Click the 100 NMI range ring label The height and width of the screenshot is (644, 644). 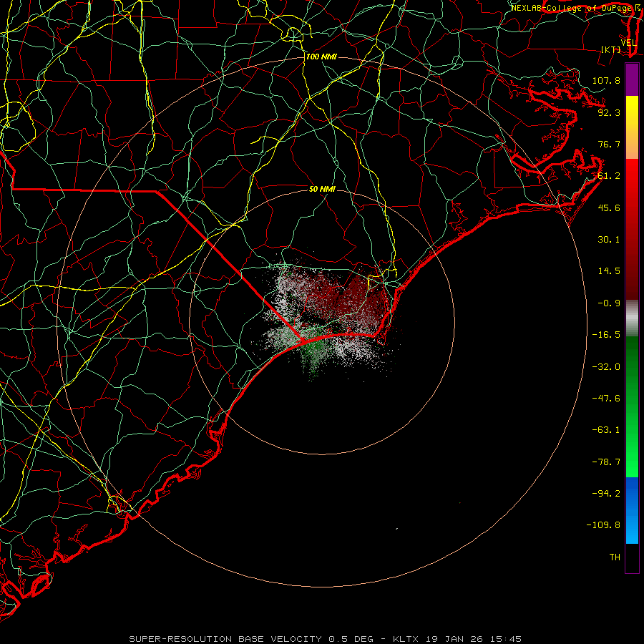pos(321,57)
